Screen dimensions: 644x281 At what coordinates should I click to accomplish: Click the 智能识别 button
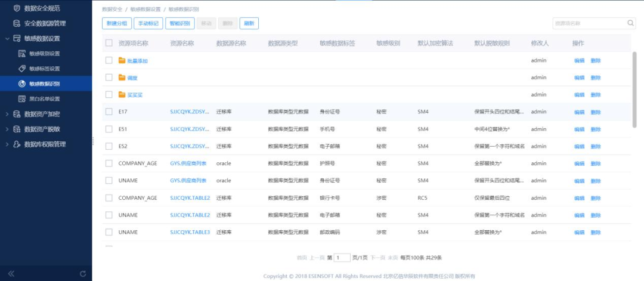click(179, 23)
